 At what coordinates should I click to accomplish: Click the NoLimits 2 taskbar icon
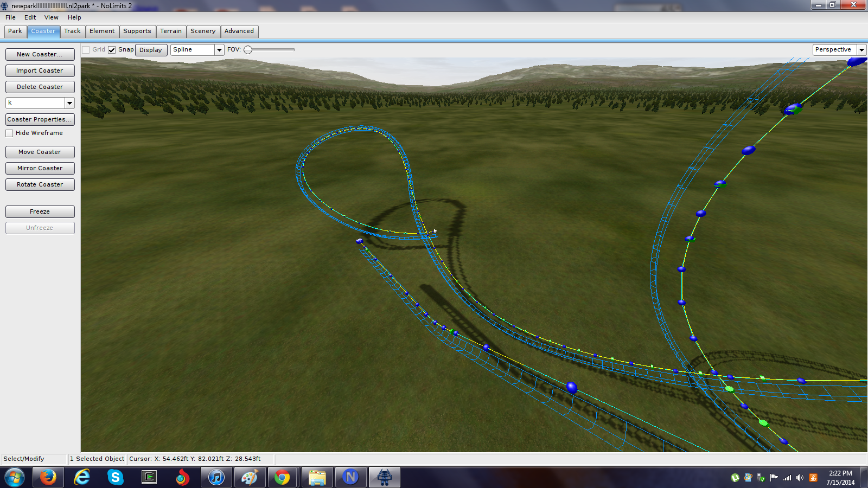[x=384, y=477]
